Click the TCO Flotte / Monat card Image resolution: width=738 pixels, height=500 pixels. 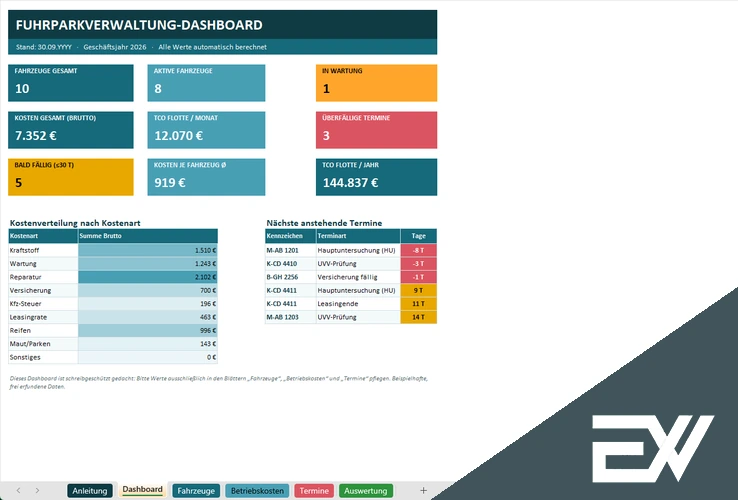206,130
